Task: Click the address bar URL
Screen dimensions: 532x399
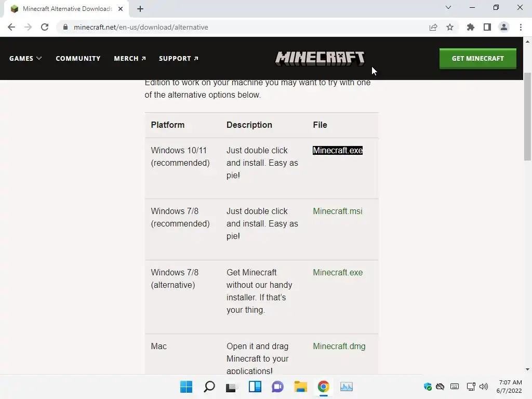Action: point(141,27)
